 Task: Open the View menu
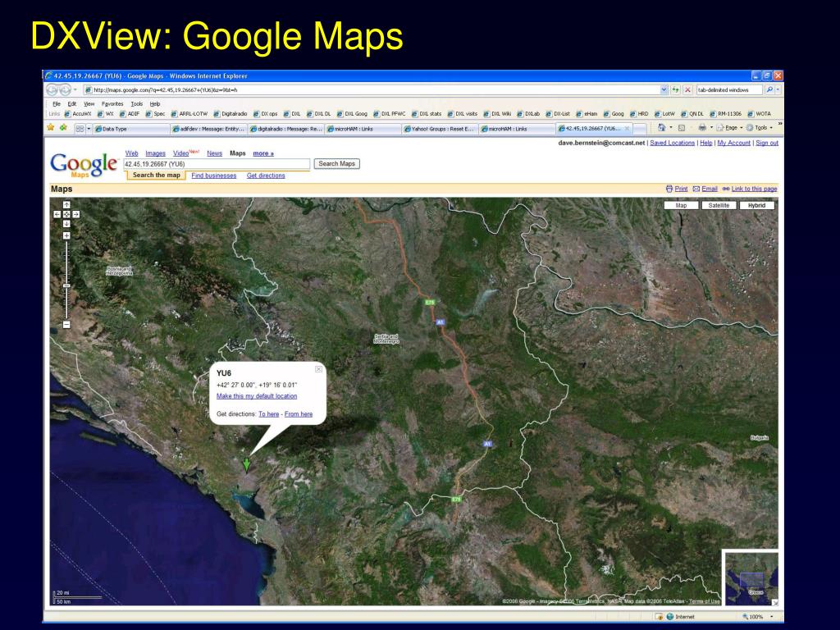click(x=89, y=104)
